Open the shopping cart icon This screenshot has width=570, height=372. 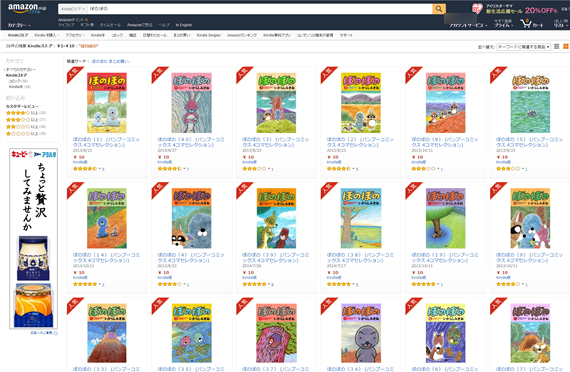[x=531, y=24]
